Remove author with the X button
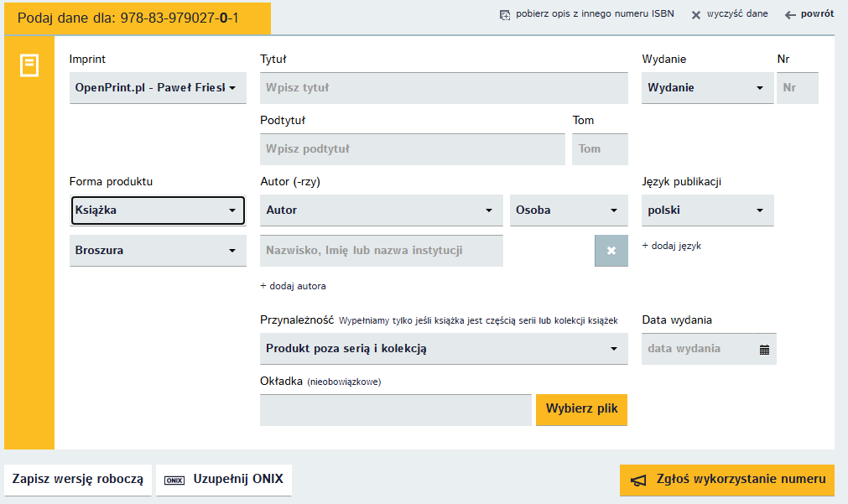 [x=611, y=251]
